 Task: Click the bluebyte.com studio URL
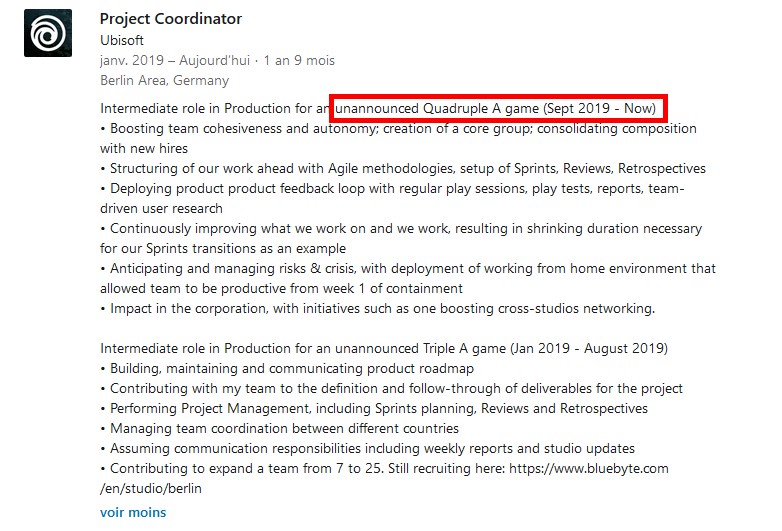coord(588,469)
